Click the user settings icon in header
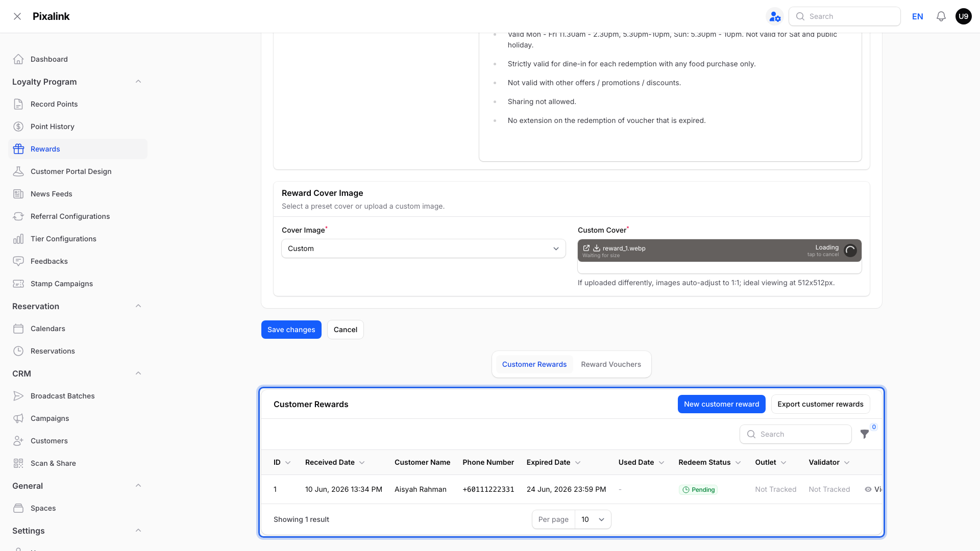This screenshot has width=980, height=551. [x=775, y=16]
